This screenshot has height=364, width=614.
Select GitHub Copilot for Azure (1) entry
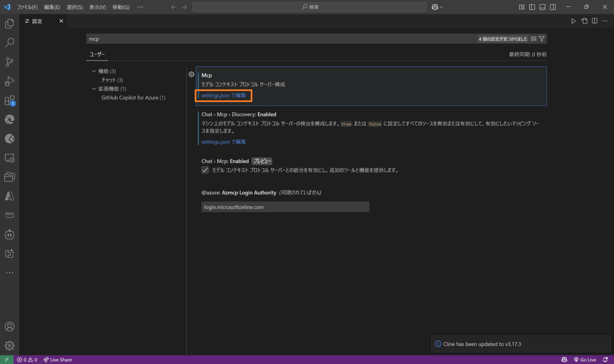[x=133, y=97]
